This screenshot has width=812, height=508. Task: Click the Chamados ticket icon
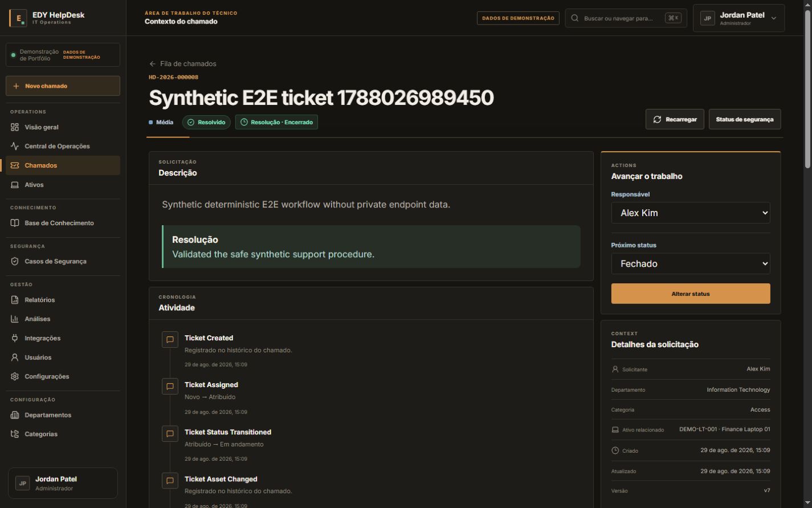[x=15, y=165]
